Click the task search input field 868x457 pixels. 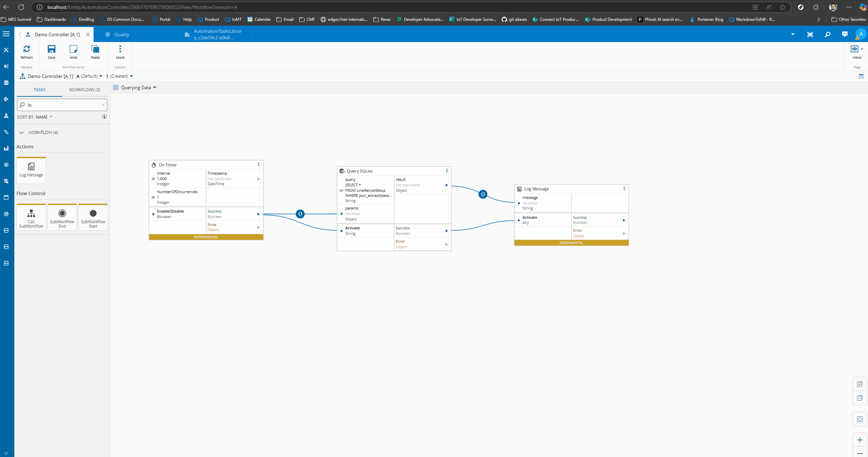[x=63, y=105]
